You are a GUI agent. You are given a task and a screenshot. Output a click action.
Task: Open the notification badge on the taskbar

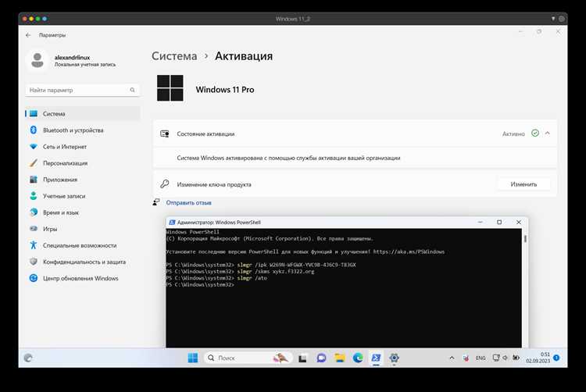click(x=556, y=358)
